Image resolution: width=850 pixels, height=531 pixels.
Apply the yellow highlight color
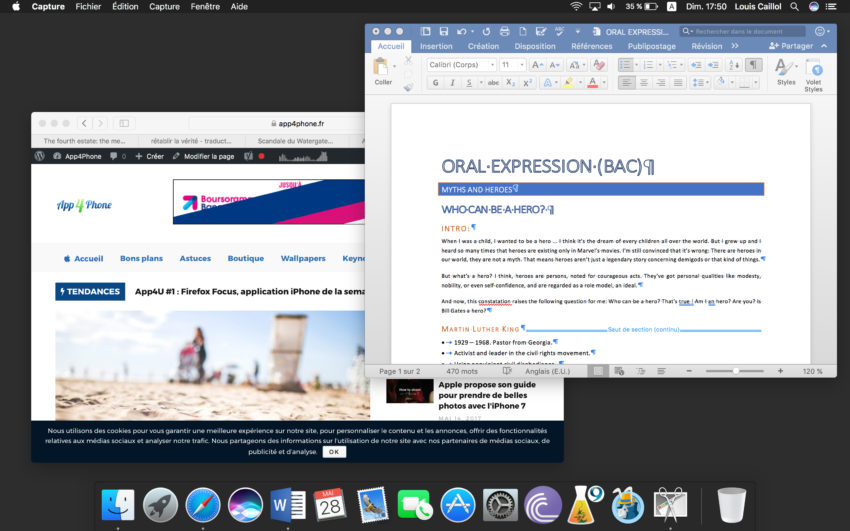568,83
